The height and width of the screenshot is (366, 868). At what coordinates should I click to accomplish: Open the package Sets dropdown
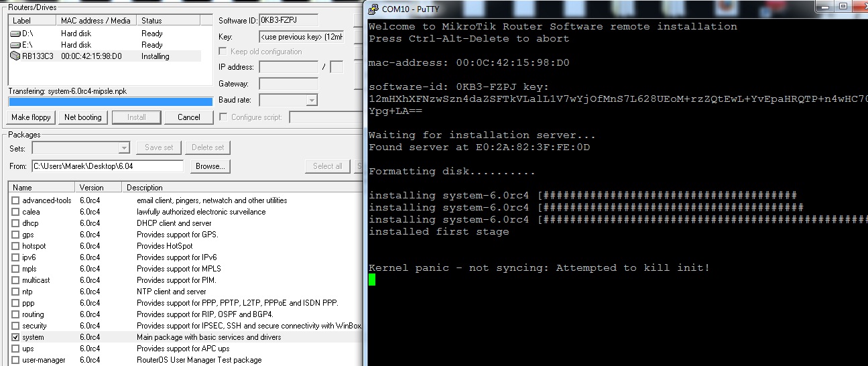pyautogui.click(x=123, y=147)
